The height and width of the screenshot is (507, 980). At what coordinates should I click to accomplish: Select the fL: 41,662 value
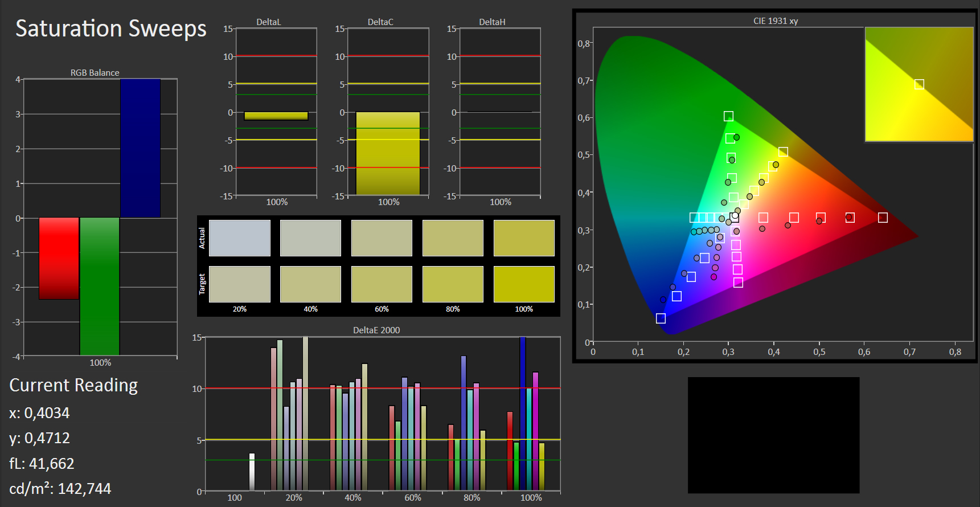[x=42, y=464]
